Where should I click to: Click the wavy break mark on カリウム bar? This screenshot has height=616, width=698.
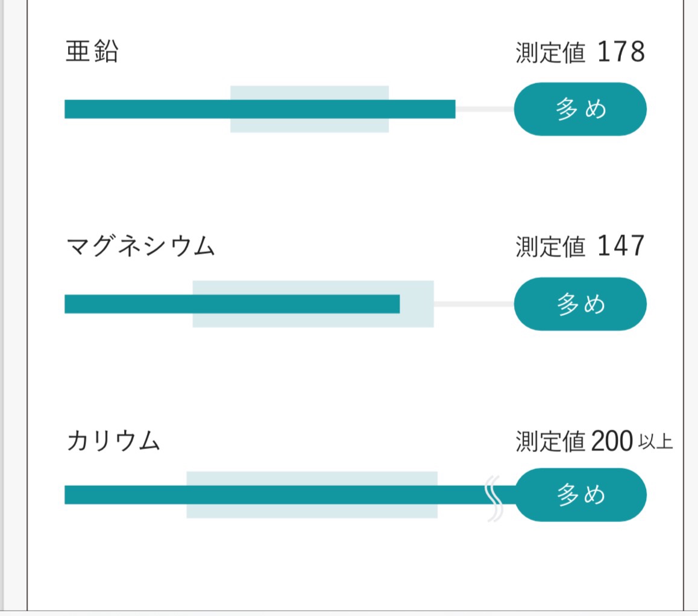coord(494,498)
